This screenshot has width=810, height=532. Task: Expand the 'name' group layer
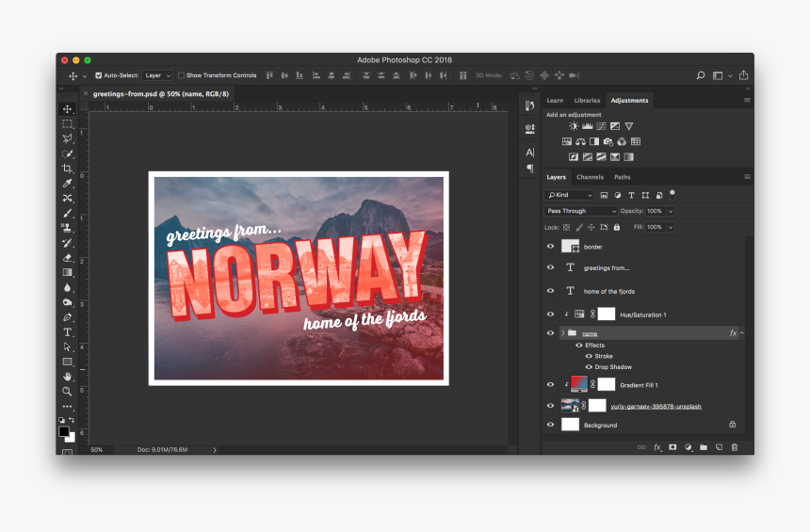tap(563, 333)
